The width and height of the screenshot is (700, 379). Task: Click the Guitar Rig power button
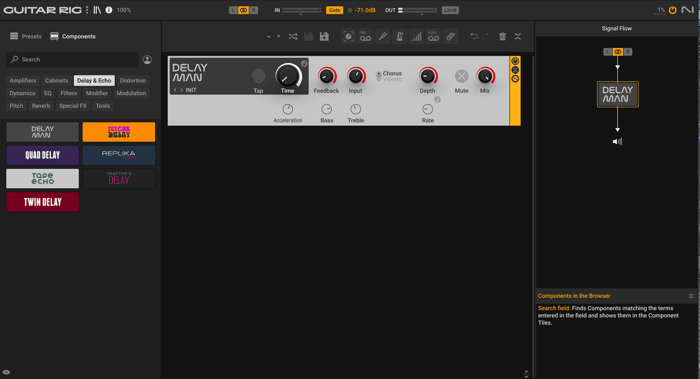[x=672, y=10]
